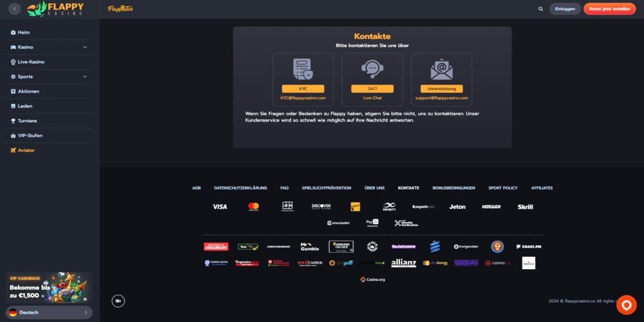This screenshot has width=644, height=322.
Task: Click the support email envelope icon
Action: coord(441,69)
